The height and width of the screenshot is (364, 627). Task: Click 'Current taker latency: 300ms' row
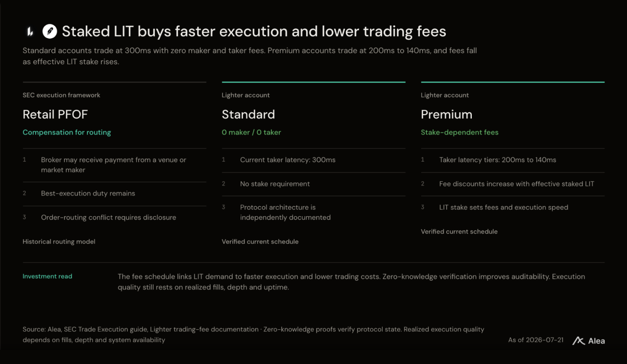coord(313,160)
